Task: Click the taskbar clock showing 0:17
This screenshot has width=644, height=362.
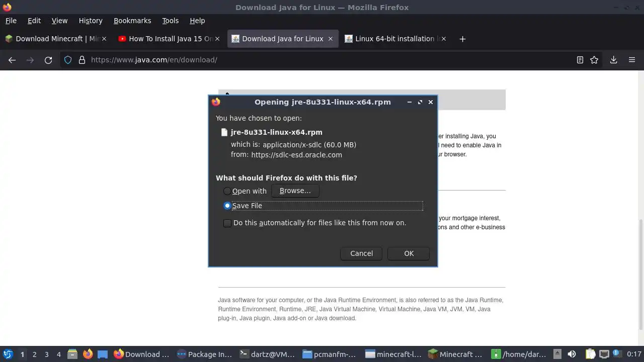Action: tap(634, 354)
